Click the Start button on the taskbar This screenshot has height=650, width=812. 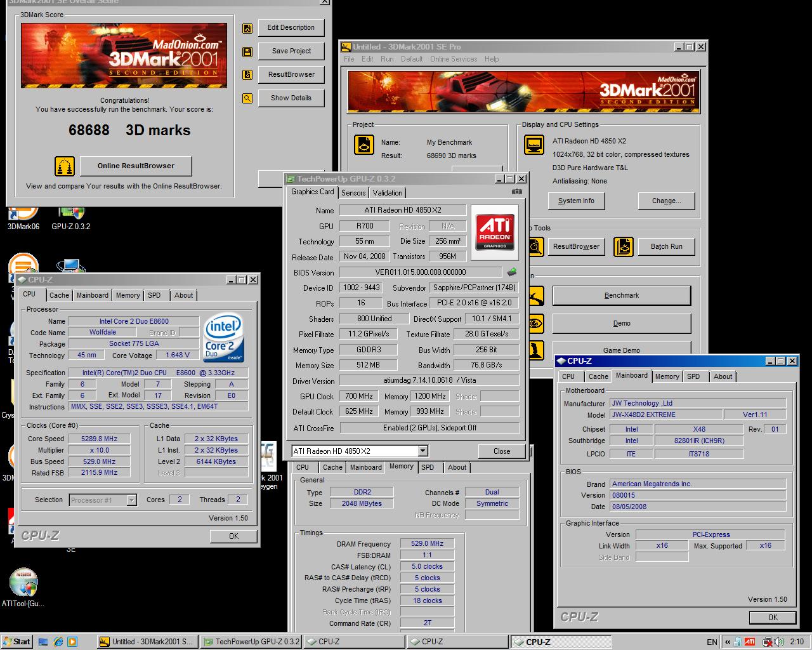point(17,642)
